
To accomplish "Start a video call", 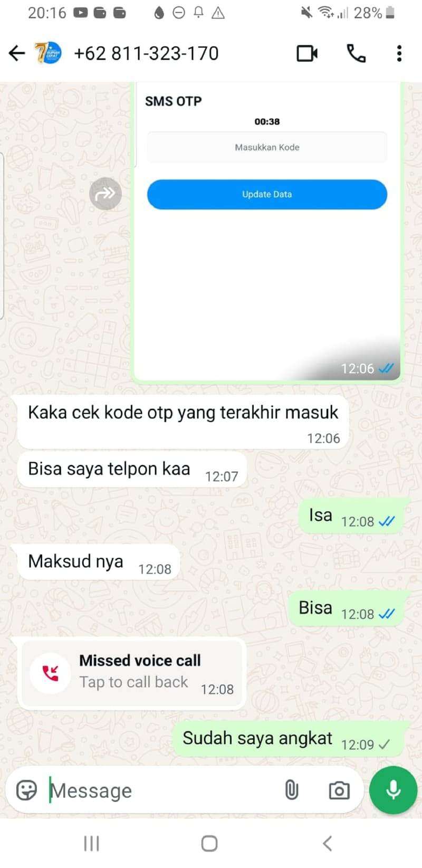I will (x=307, y=53).
